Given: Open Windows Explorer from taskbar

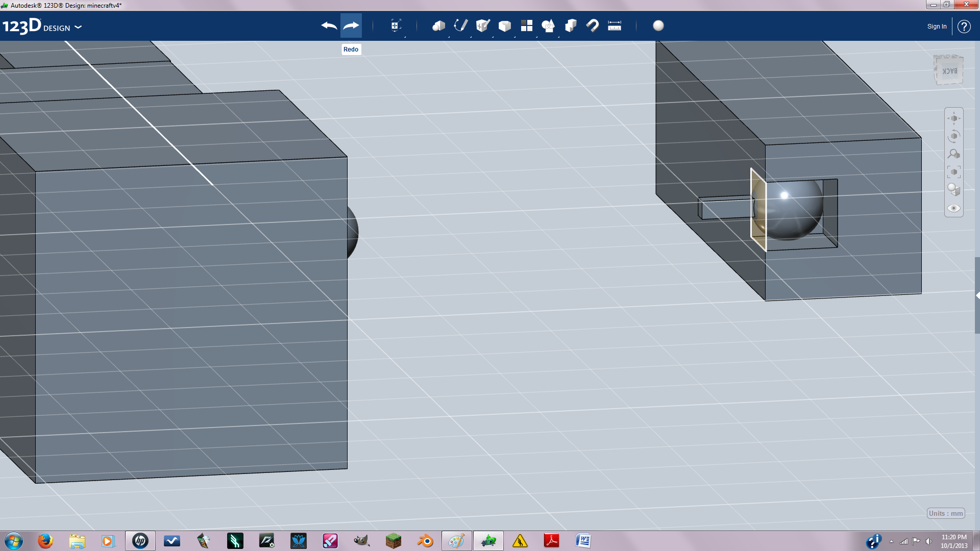Looking at the screenshot, I should pos(77,541).
